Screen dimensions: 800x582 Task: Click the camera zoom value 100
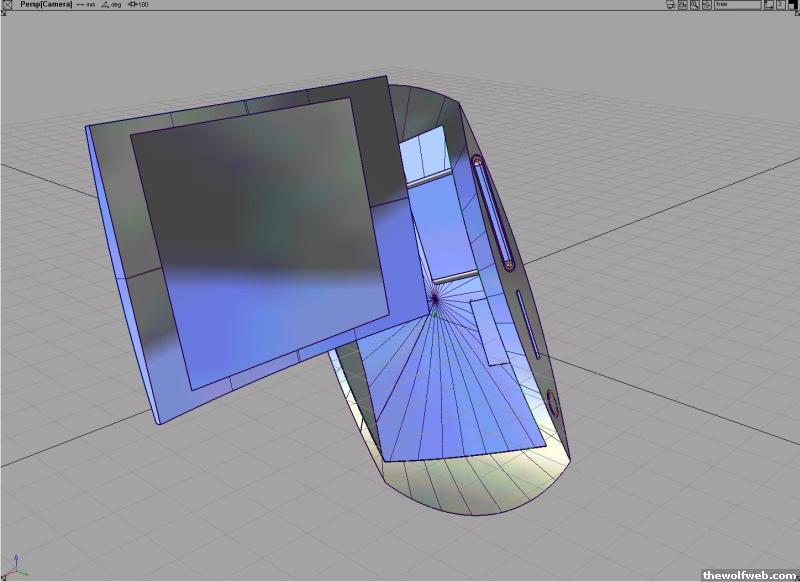[x=139, y=5]
